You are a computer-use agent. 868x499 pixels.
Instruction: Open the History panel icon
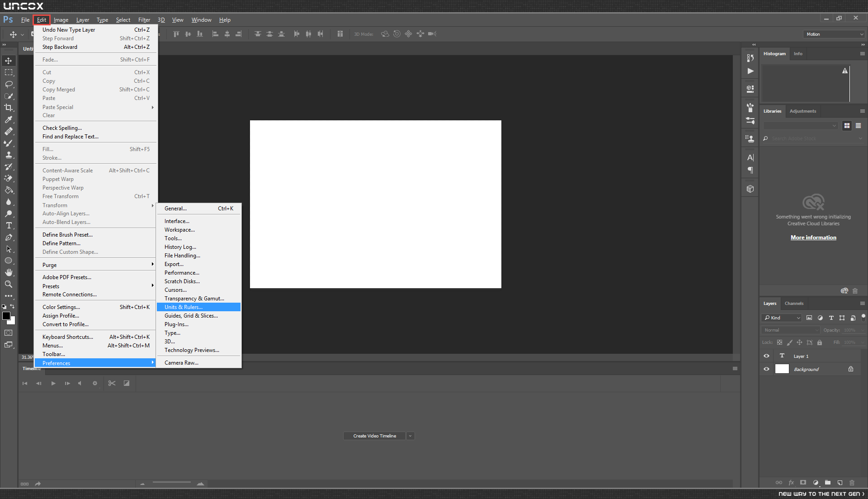tap(750, 58)
